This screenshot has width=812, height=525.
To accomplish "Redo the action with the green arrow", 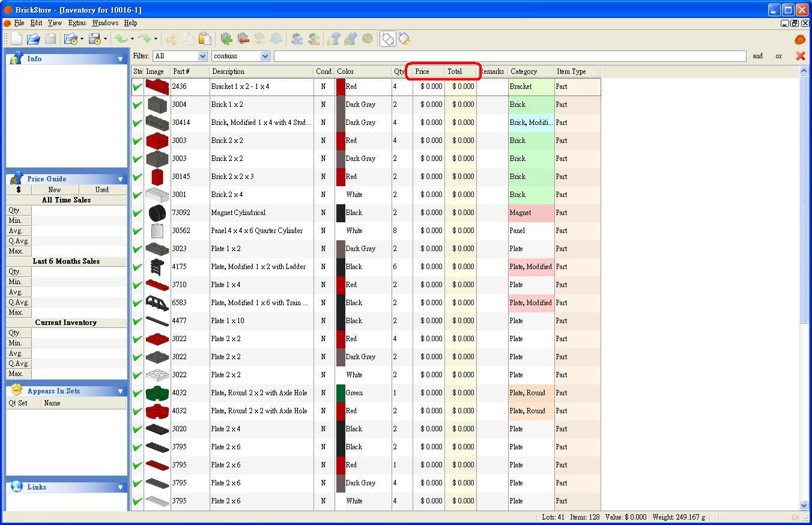I will tap(145, 39).
